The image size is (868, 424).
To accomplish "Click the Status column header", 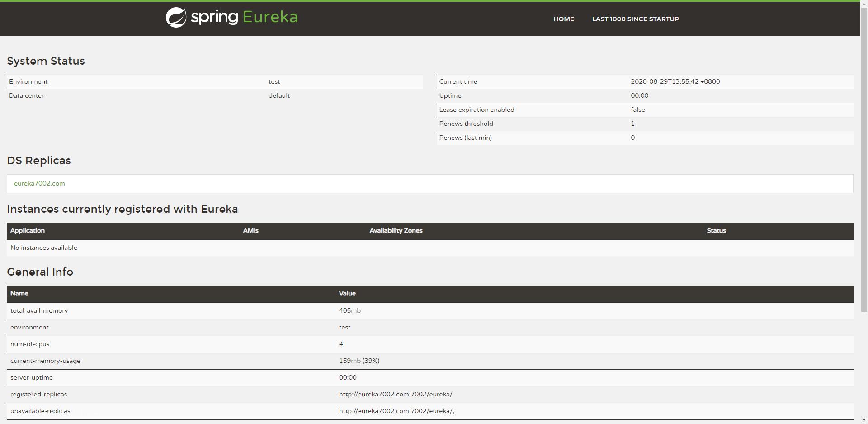I will point(717,231).
